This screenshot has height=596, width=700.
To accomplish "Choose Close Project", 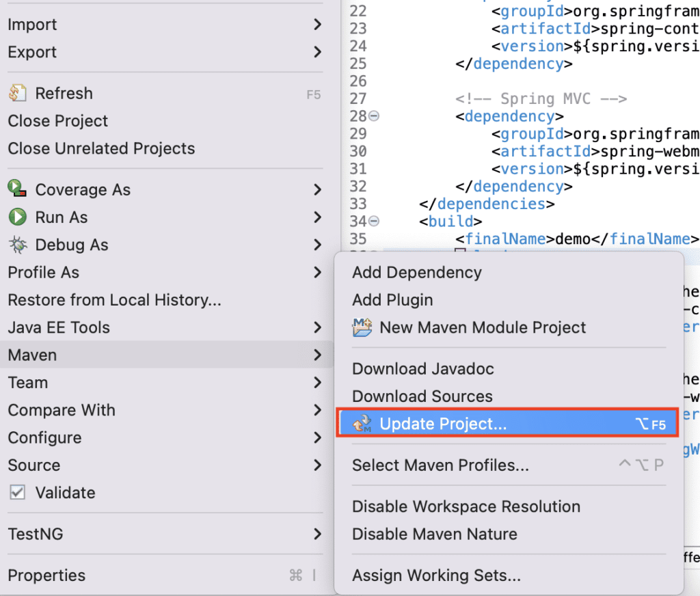I will click(x=165, y=121).
